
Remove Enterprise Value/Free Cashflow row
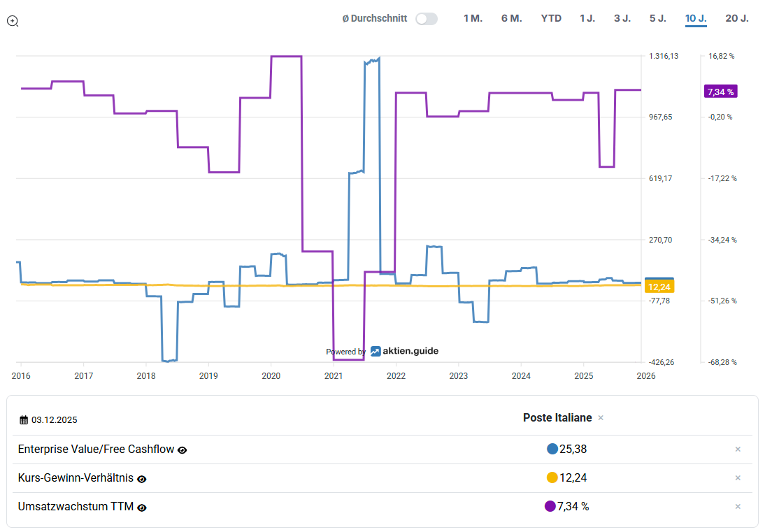(x=738, y=450)
